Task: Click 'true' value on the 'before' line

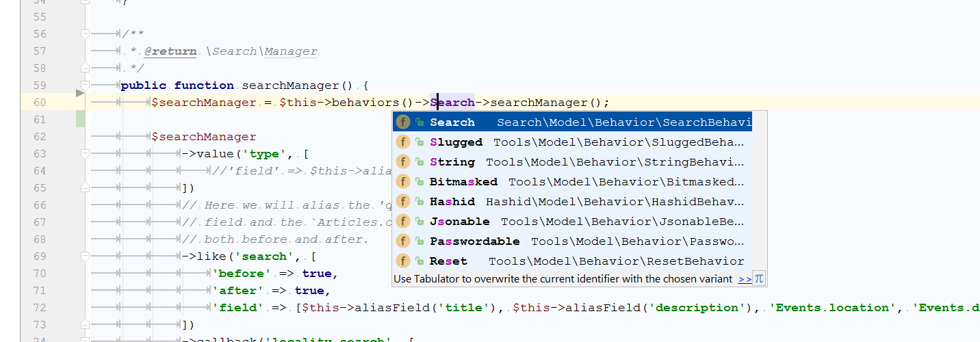Action: point(317,274)
